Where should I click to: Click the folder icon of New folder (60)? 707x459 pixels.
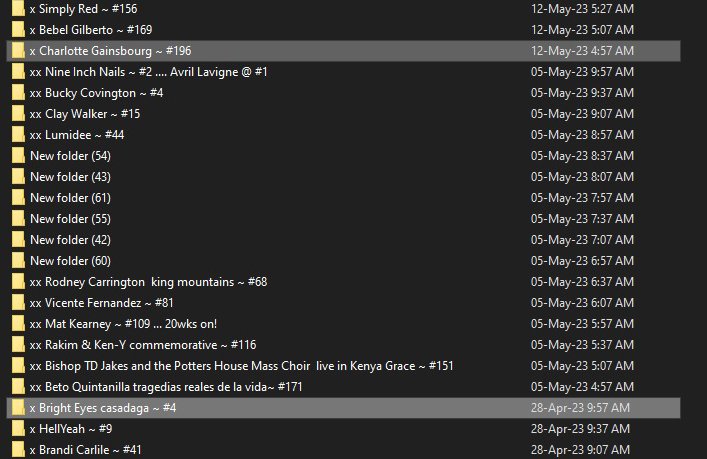click(x=18, y=261)
